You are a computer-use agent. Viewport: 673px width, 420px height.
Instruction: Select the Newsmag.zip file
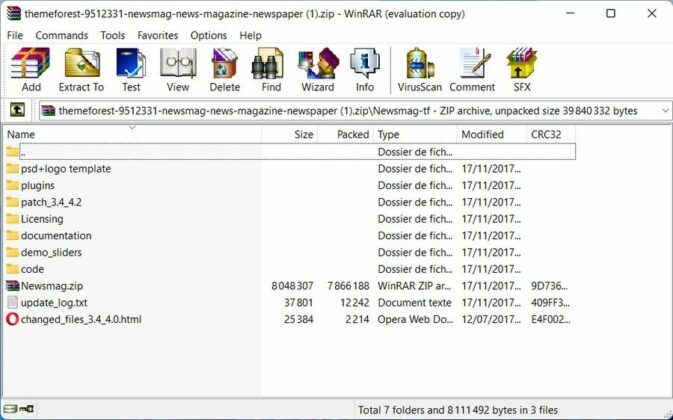51,286
